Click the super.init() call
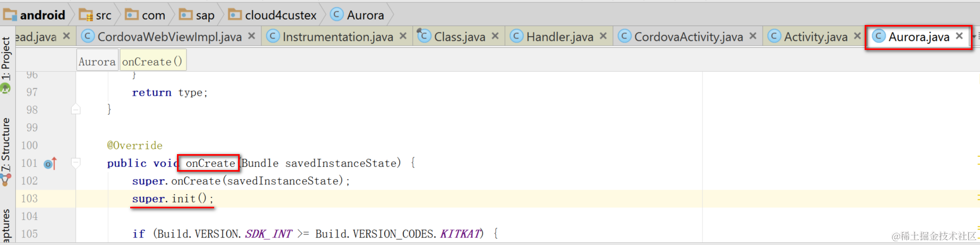980x245 pixels. click(173, 199)
